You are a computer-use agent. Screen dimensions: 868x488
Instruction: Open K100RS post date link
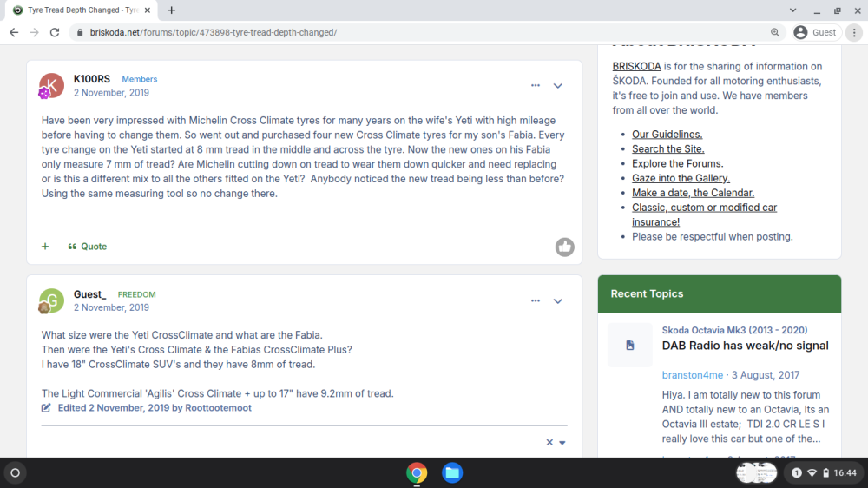pos(111,93)
